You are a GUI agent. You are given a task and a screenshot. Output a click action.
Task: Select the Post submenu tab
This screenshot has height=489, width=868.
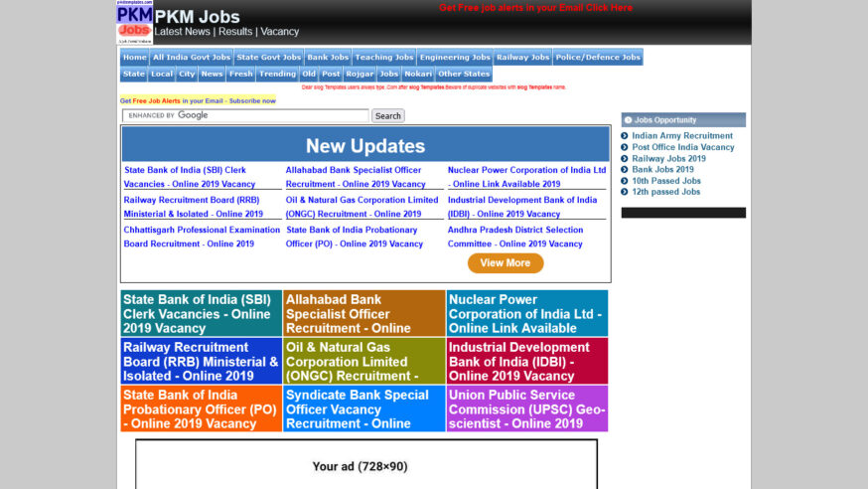click(x=331, y=74)
